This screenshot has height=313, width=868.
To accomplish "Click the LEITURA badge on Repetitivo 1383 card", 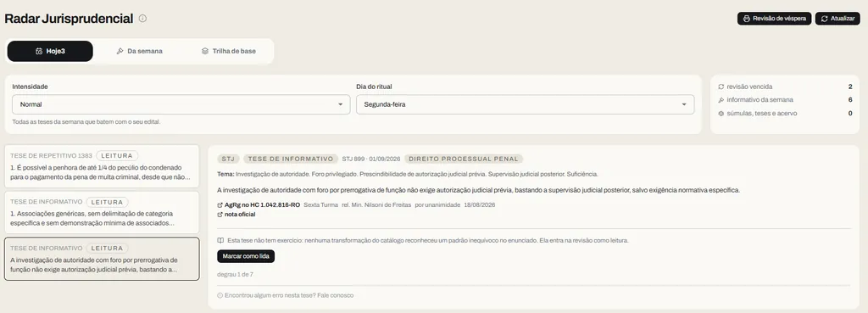I will click(x=117, y=156).
